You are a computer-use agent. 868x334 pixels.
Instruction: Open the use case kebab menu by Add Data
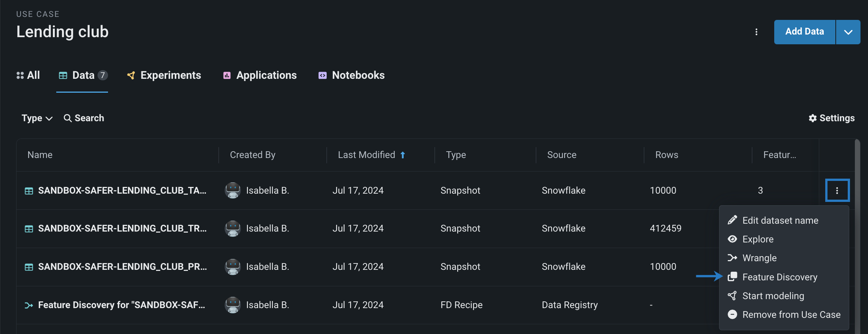[x=756, y=32]
